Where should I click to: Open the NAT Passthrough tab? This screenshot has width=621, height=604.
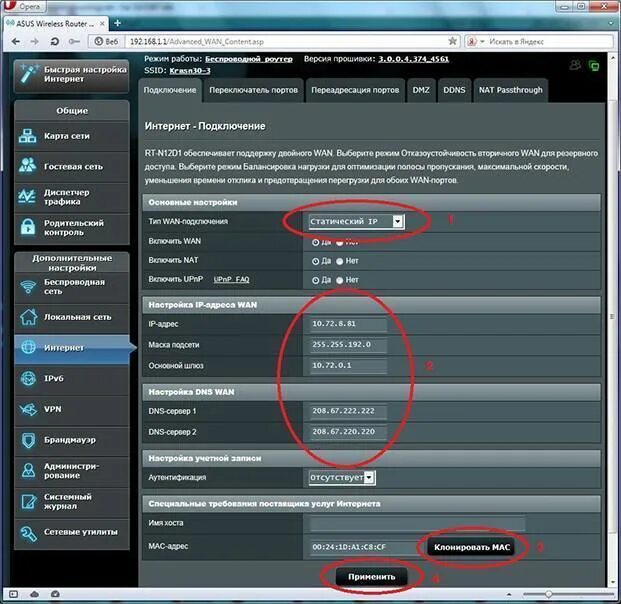[511, 90]
